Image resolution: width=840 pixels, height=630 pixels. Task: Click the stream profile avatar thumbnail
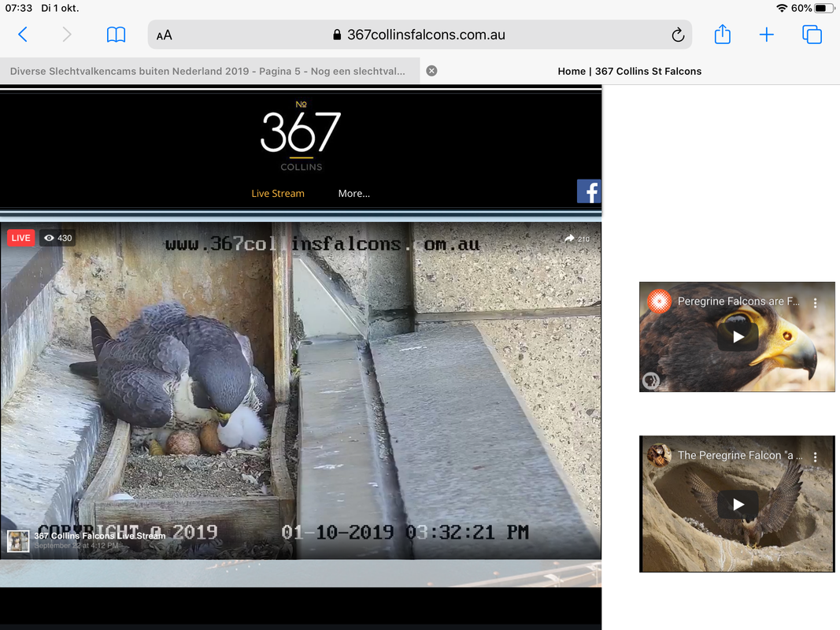[17, 540]
